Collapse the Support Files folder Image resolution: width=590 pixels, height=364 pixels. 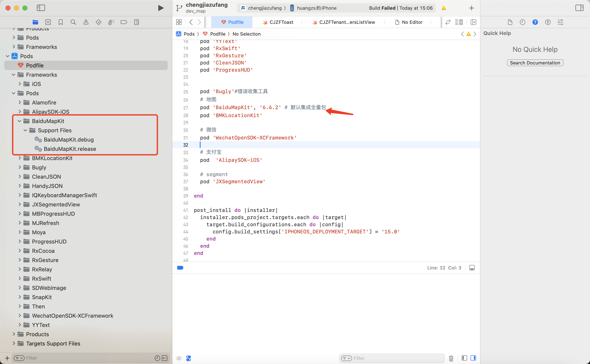[x=25, y=130]
